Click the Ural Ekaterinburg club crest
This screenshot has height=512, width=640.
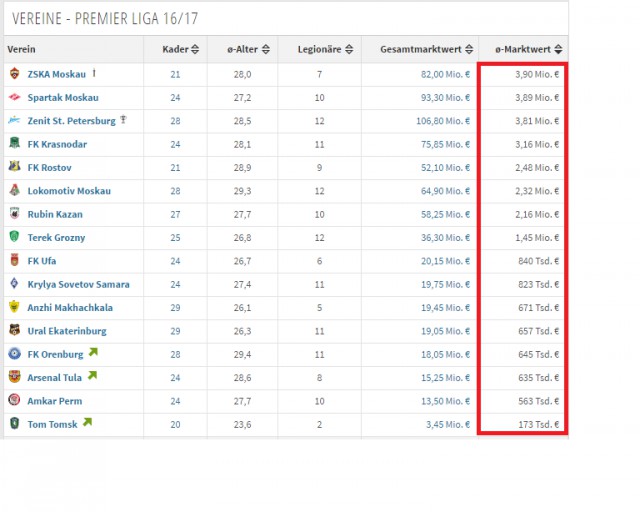coord(15,330)
